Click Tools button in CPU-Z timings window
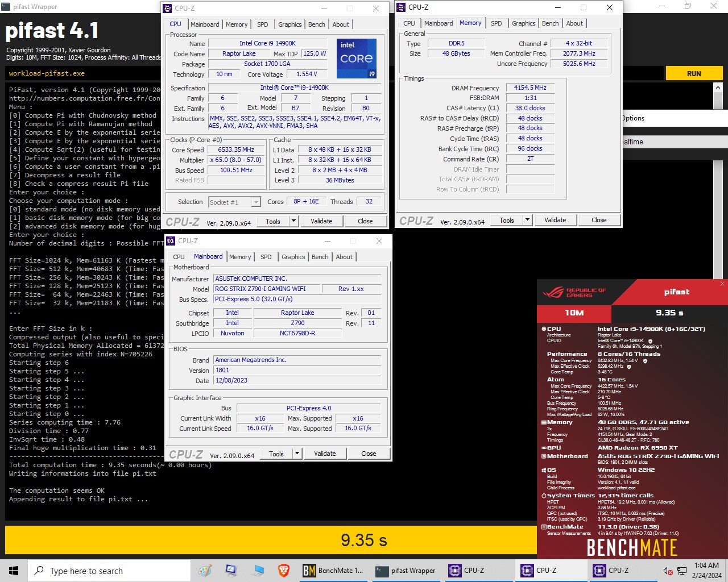728x582 pixels. click(507, 220)
